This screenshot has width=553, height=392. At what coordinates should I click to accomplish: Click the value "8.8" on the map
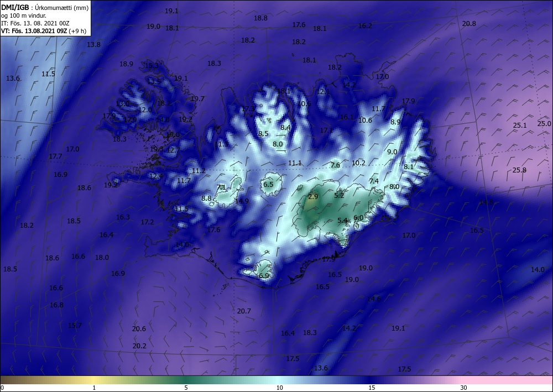(x=206, y=198)
